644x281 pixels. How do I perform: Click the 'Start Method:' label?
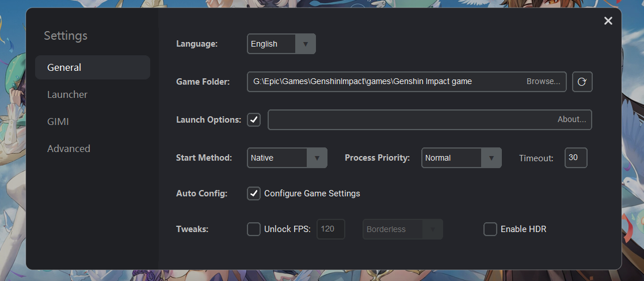tap(204, 158)
